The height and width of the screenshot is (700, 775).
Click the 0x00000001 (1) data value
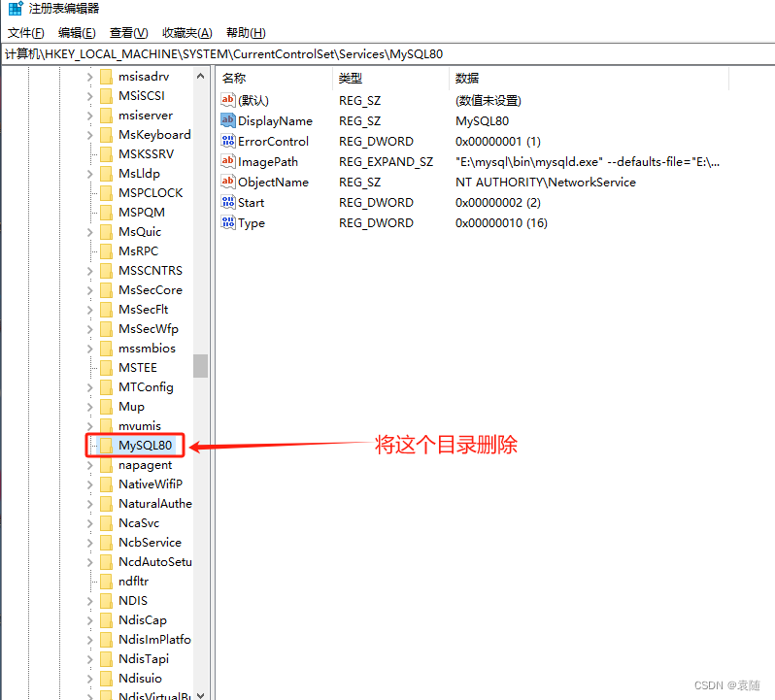pos(497,142)
